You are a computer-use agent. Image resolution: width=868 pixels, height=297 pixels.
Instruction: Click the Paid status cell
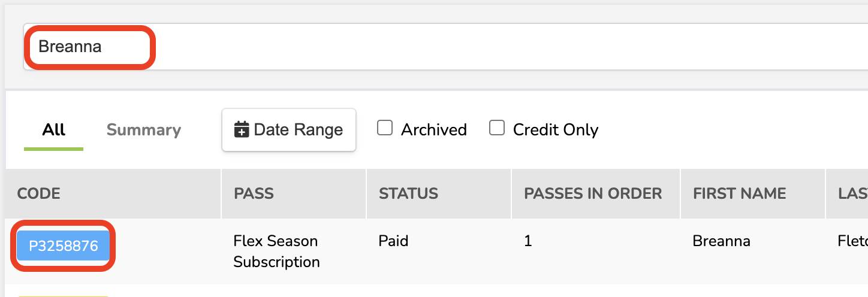[393, 241]
